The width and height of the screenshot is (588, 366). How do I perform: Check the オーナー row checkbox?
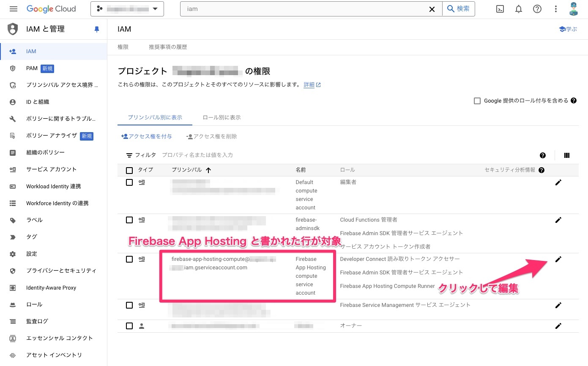click(129, 326)
